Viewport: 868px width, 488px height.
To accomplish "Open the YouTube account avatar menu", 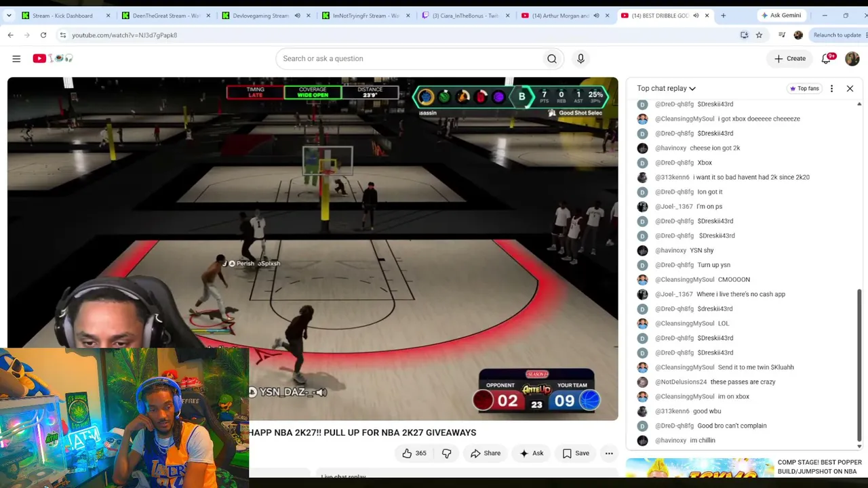I will [x=852, y=58].
